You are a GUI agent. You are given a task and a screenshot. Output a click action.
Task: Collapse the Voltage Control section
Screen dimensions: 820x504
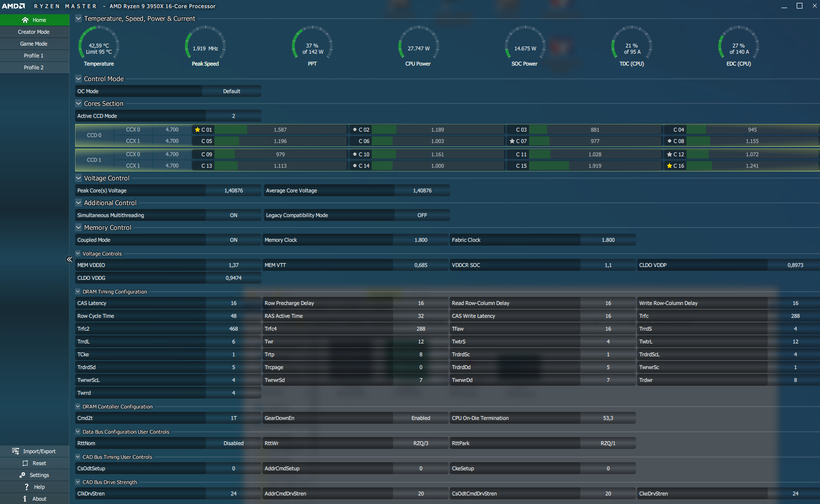coord(78,178)
